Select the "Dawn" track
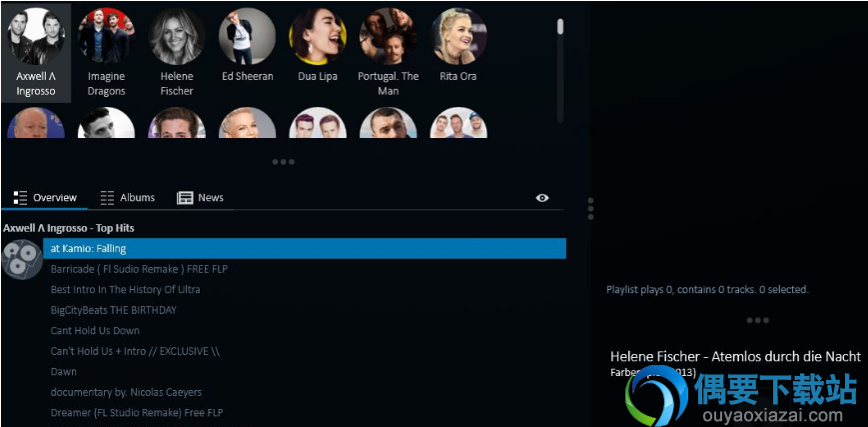 (64, 372)
